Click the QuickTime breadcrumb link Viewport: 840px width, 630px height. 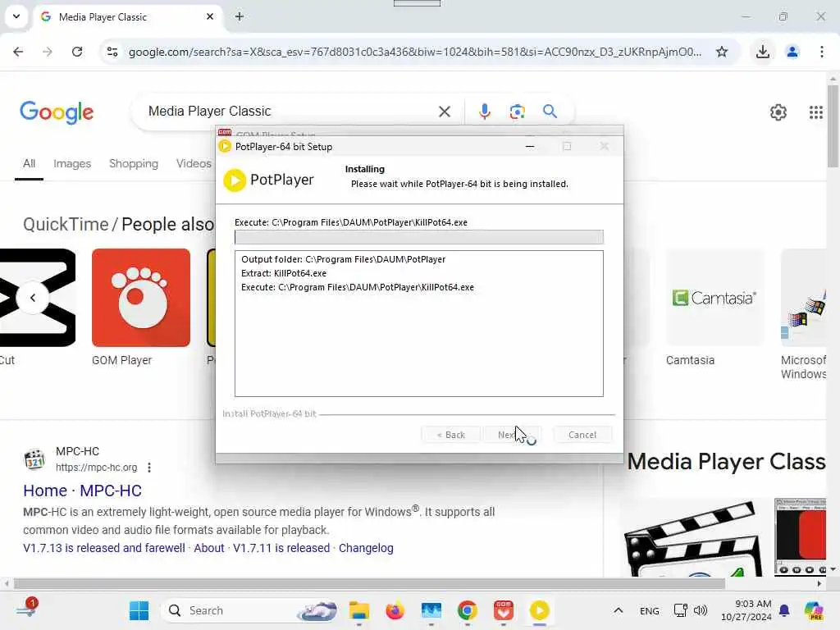[66, 224]
